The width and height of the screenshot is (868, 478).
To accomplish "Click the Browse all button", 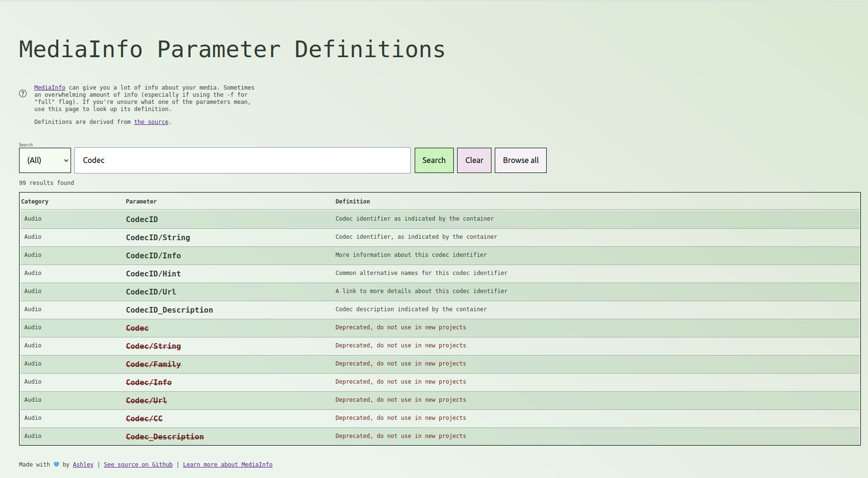I will pyautogui.click(x=521, y=160).
